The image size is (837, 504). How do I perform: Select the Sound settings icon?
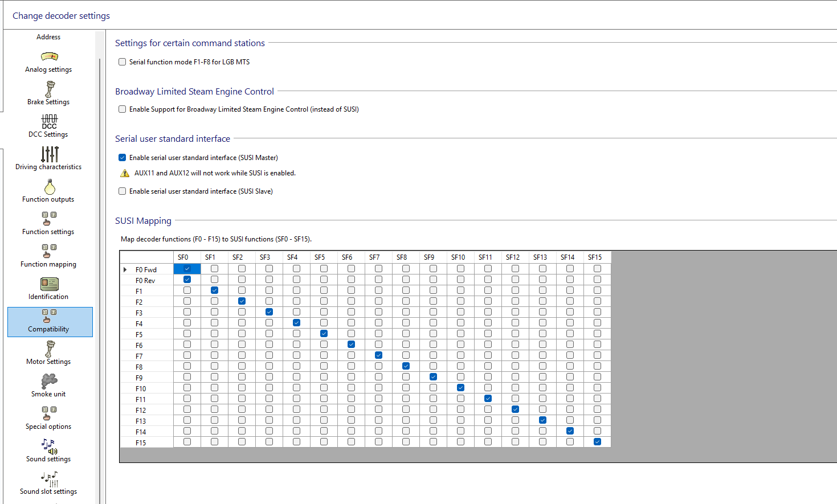coord(49,446)
